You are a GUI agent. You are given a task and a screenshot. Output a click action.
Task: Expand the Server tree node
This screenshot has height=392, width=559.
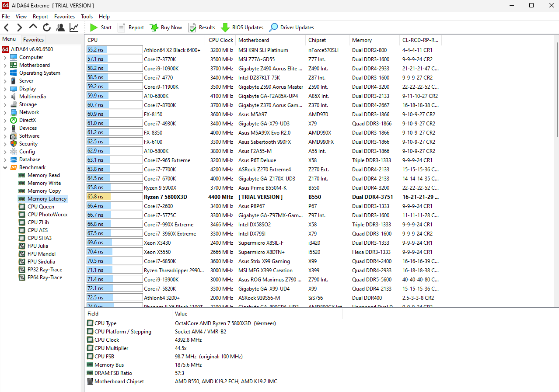[x=5, y=81]
